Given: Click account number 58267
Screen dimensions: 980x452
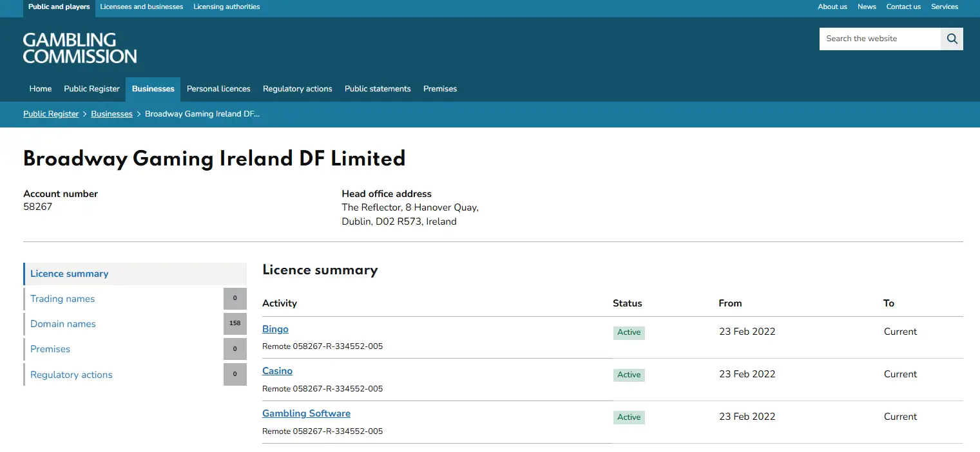Looking at the screenshot, I should (38, 207).
